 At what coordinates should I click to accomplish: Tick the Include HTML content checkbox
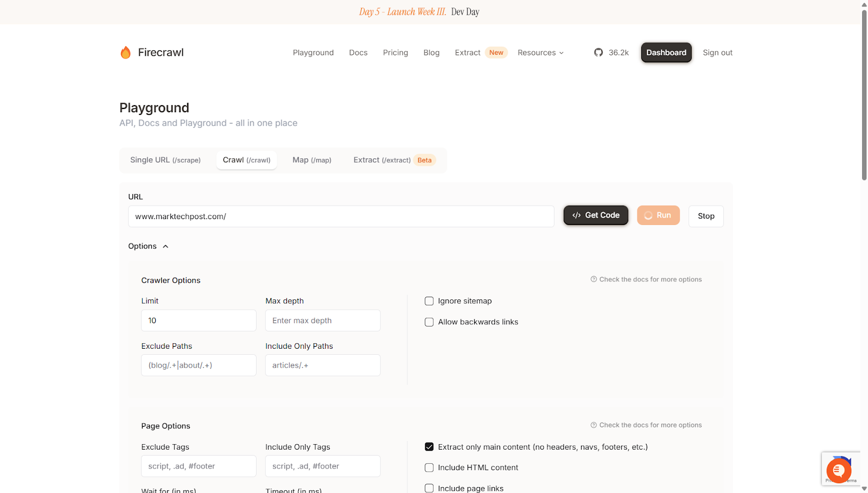point(429,468)
